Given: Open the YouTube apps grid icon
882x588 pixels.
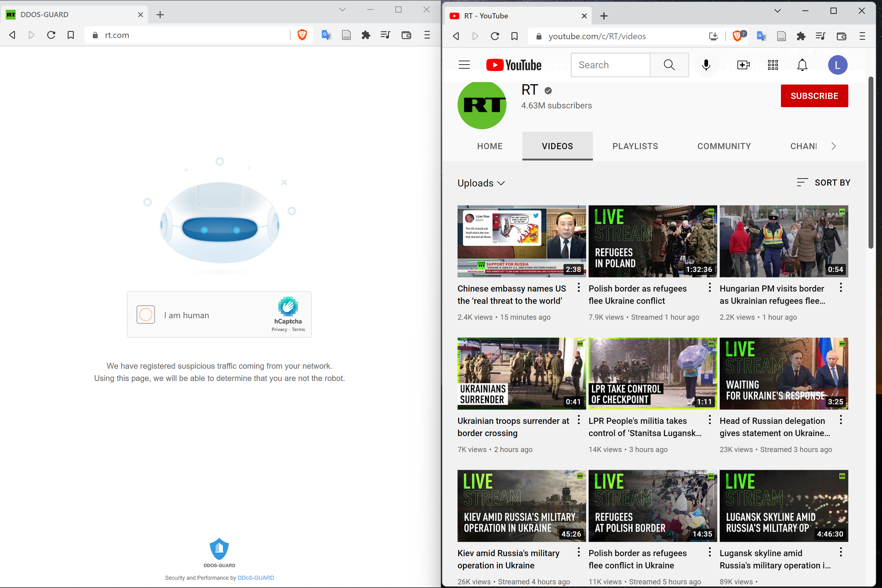Looking at the screenshot, I should pos(773,65).
